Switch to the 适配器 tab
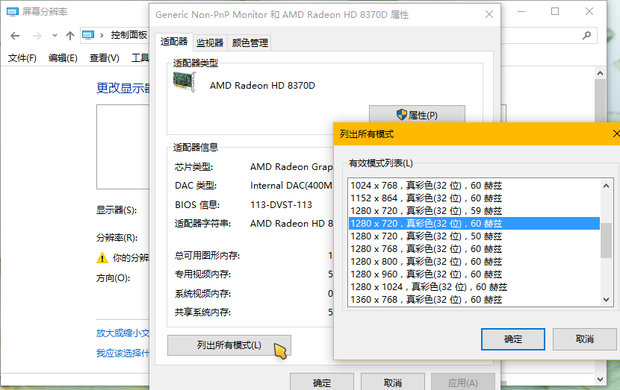The image size is (620, 390). (x=174, y=42)
